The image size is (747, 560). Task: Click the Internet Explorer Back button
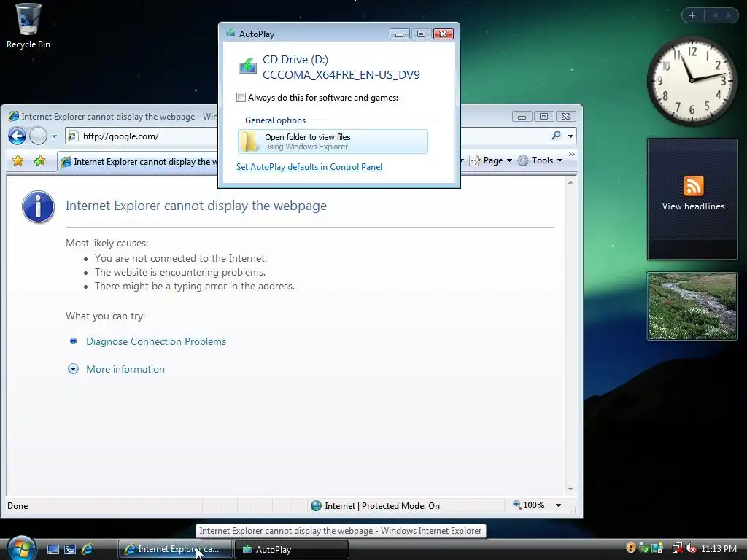point(18,136)
